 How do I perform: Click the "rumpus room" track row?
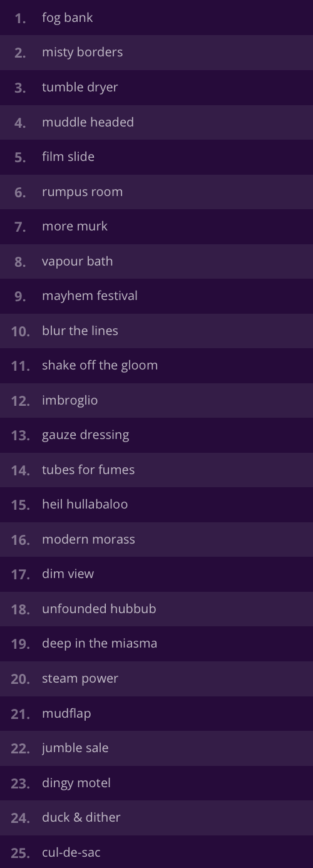pyautogui.click(x=156, y=192)
